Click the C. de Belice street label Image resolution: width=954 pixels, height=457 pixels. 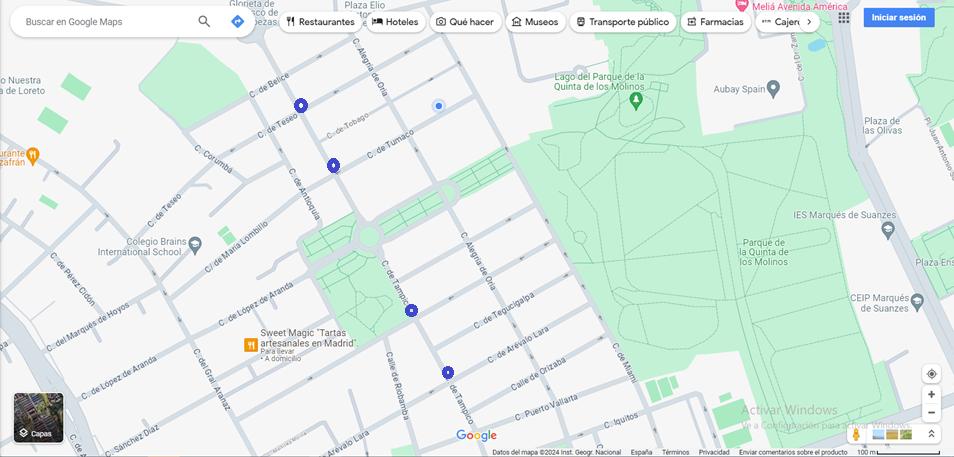269,85
